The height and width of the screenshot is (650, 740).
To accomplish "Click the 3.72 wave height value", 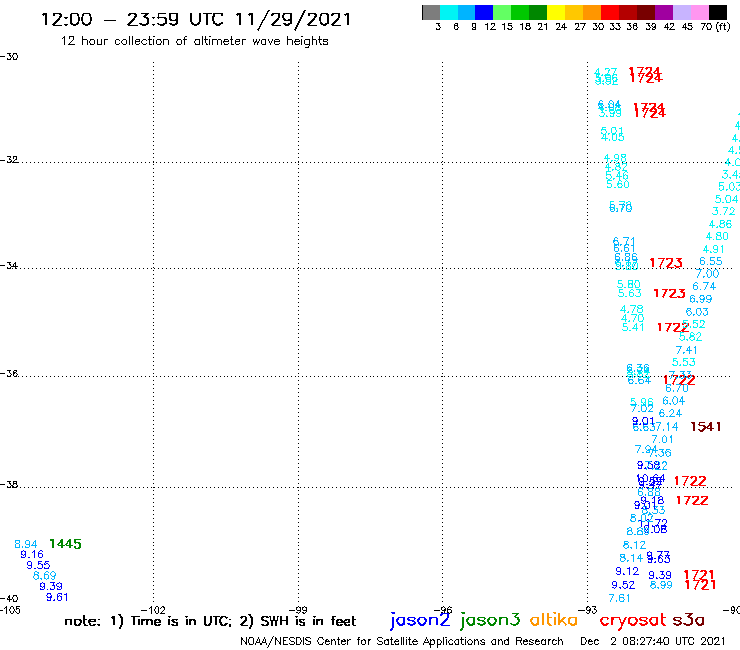I will [x=723, y=211].
